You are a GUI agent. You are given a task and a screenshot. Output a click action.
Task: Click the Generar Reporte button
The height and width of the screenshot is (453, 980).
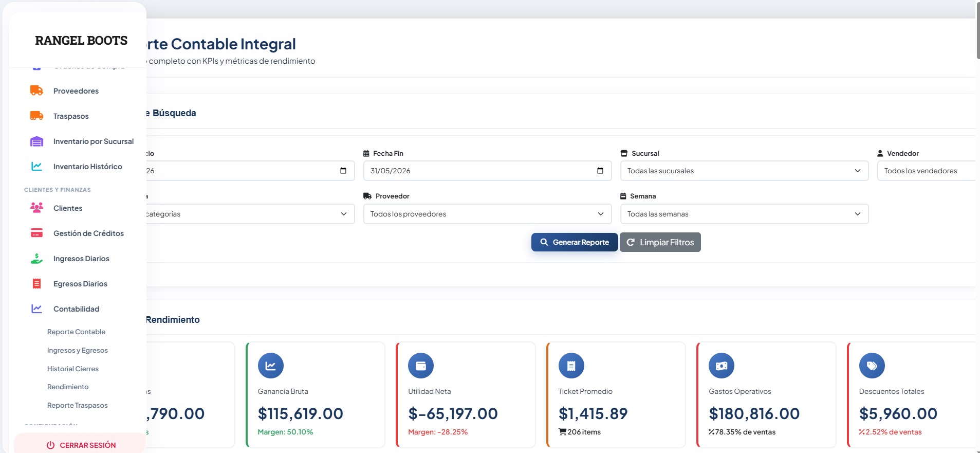(x=575, y=242)
